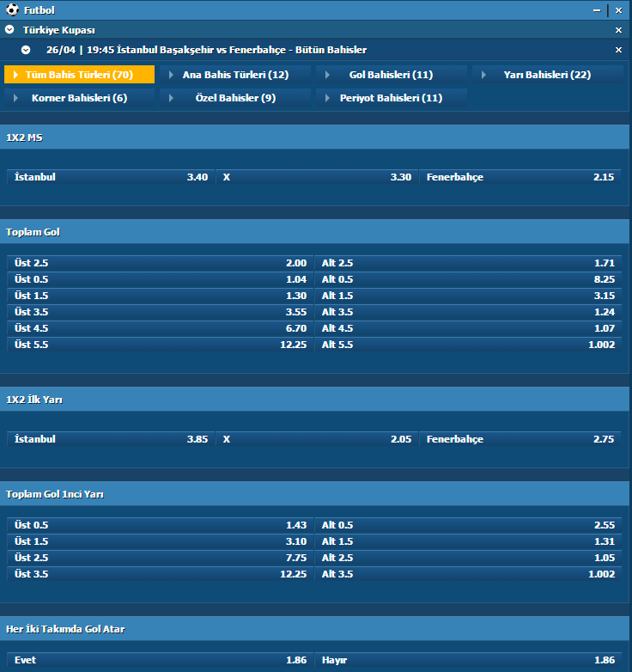Select Alt 0.5 at 8.25 odds
Viewport: 632px width, 672px height.
(468, 279)
